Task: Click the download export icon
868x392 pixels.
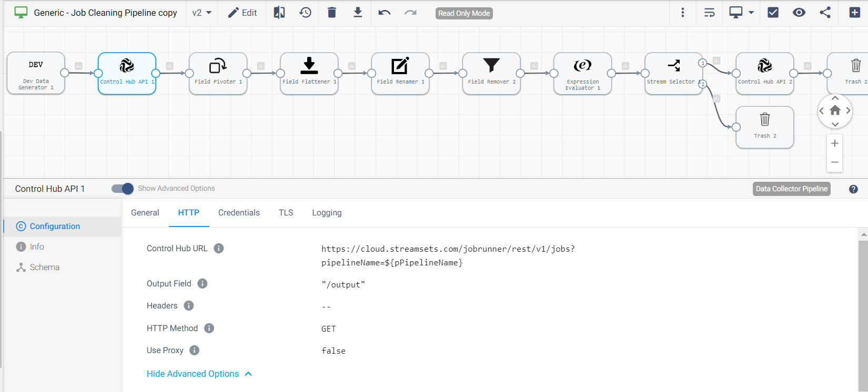Action: (x=358, y=13)
